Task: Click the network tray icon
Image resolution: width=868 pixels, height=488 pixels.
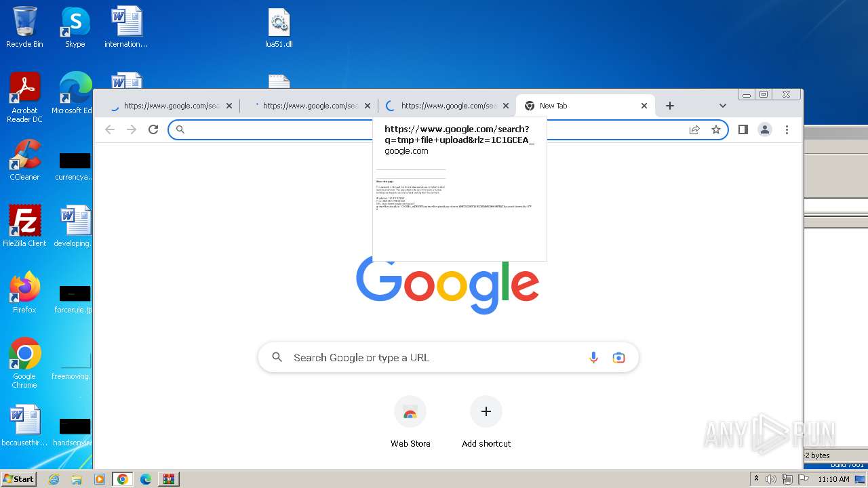Action: point(787,479)
